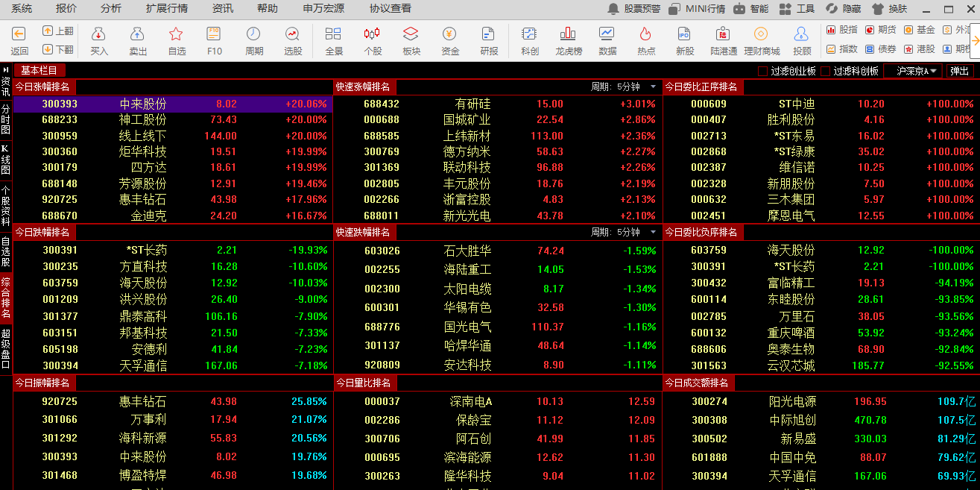This screenshot has height=490, width=980.
Task: Open 自选 star icon in toolbar
Action: tap(176, 40)
